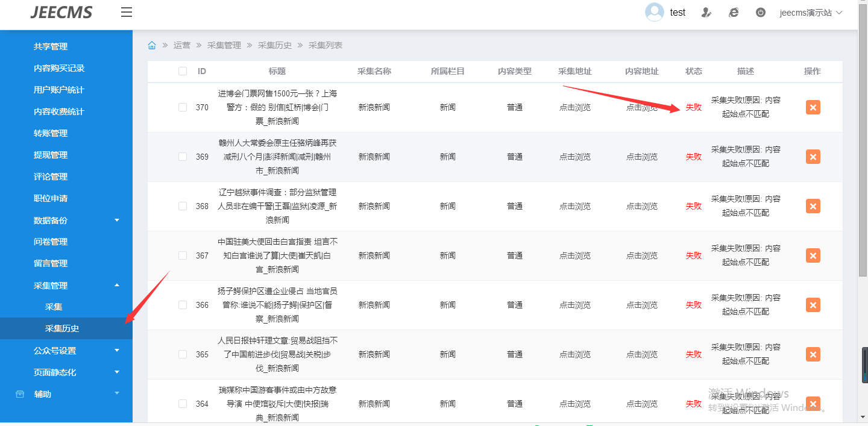Viewport: 868px width, 426px height.
Task: Select the checkbox for row ID 369
Action: (183, 157)
